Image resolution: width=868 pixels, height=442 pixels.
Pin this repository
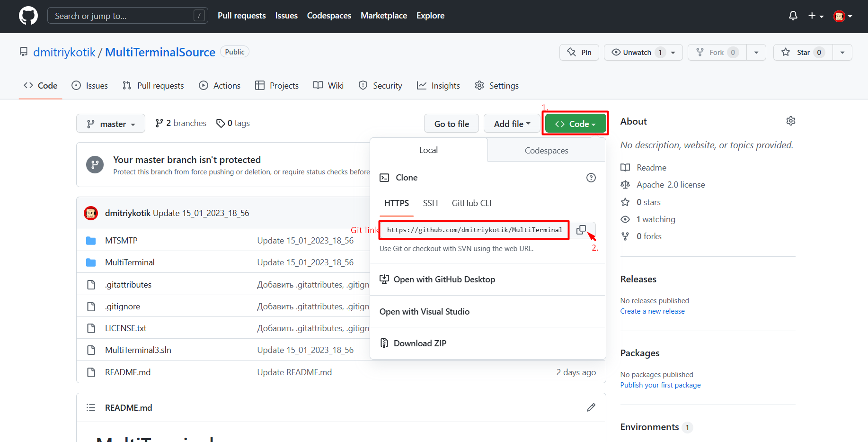[579, 52]
